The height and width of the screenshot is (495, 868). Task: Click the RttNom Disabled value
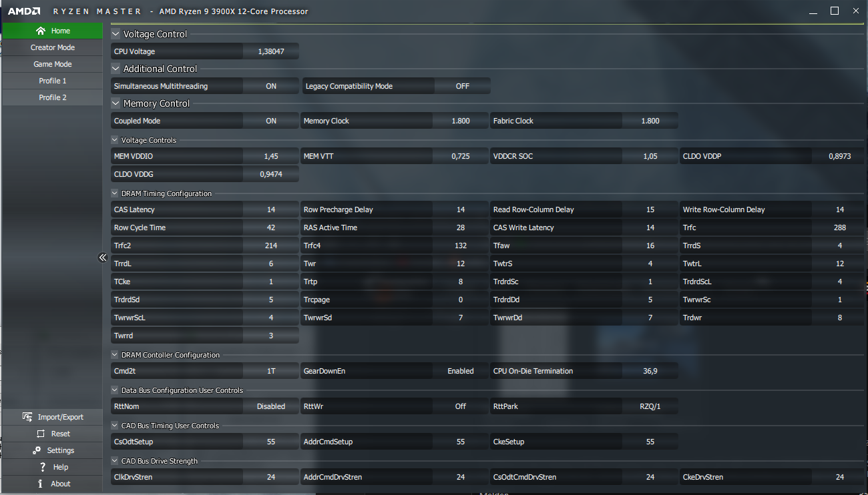(271, 406)
